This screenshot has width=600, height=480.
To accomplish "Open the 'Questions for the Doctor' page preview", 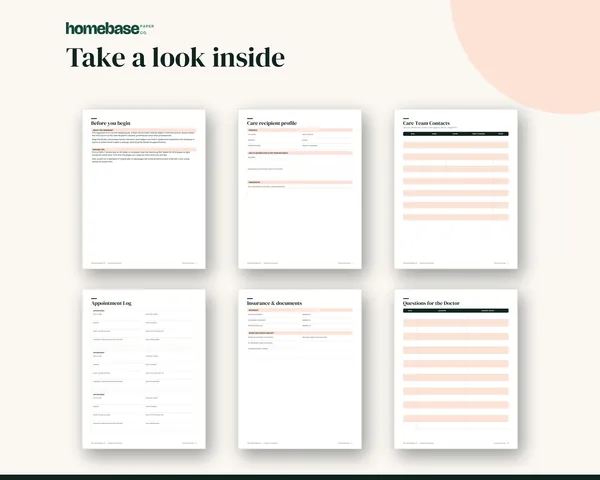I will pyautogui.click(x=456, y=369).
